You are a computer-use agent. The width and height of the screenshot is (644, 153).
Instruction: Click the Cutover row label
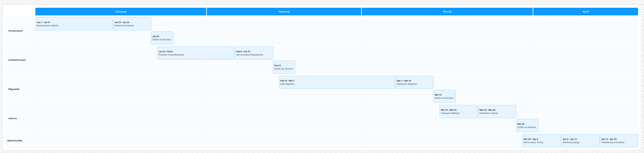[x=13, y=118]
